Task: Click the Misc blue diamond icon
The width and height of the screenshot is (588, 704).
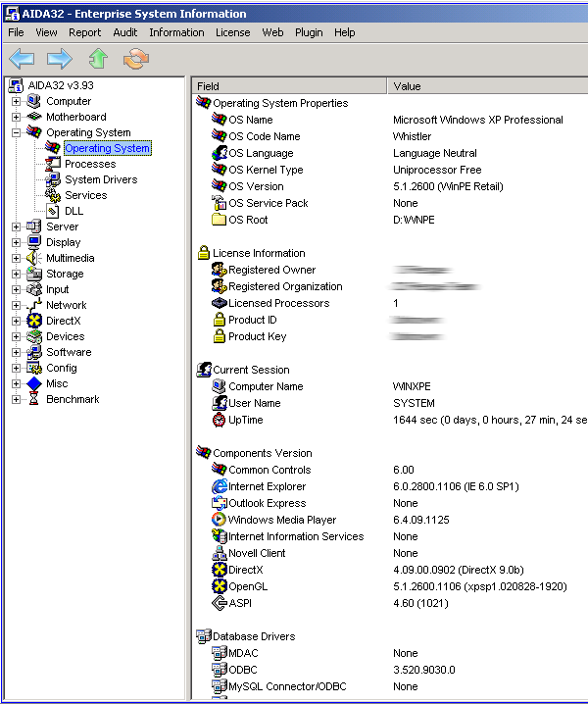Action: pyautogui.click(x=33, y=384)
